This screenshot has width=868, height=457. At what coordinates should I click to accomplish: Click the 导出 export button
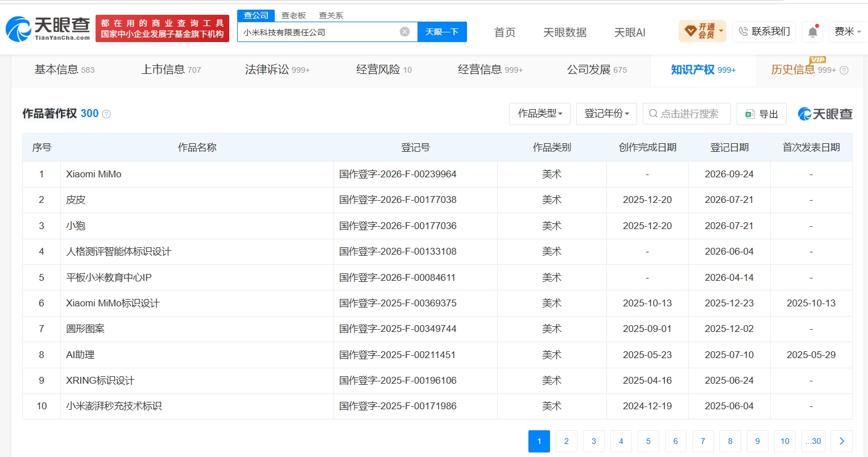762,114
